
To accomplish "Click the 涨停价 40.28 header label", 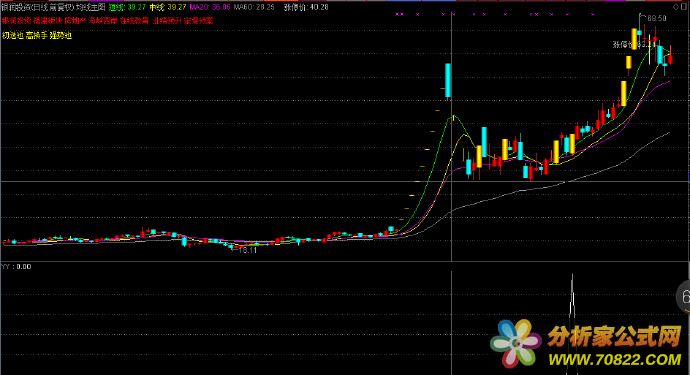I will (x=306, y=7).
